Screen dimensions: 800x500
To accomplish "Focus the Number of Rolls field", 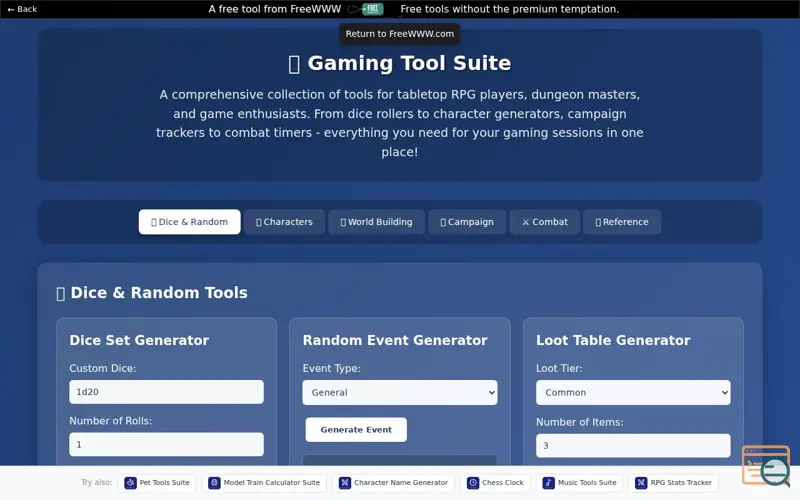I will [x=166, y=444].
